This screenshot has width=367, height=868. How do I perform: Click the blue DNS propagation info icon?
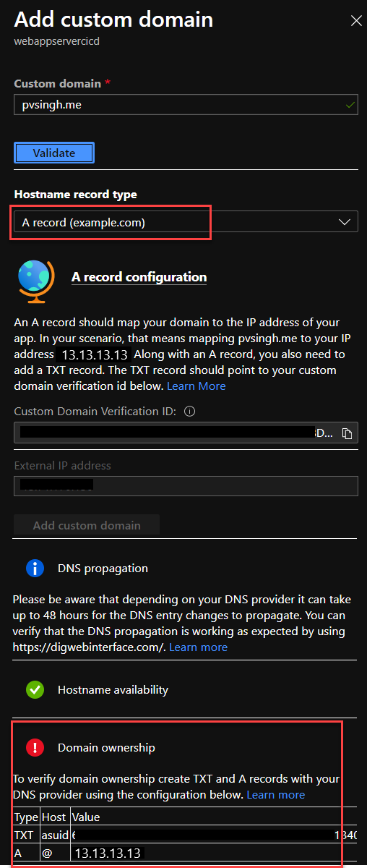tap(35, 568)
